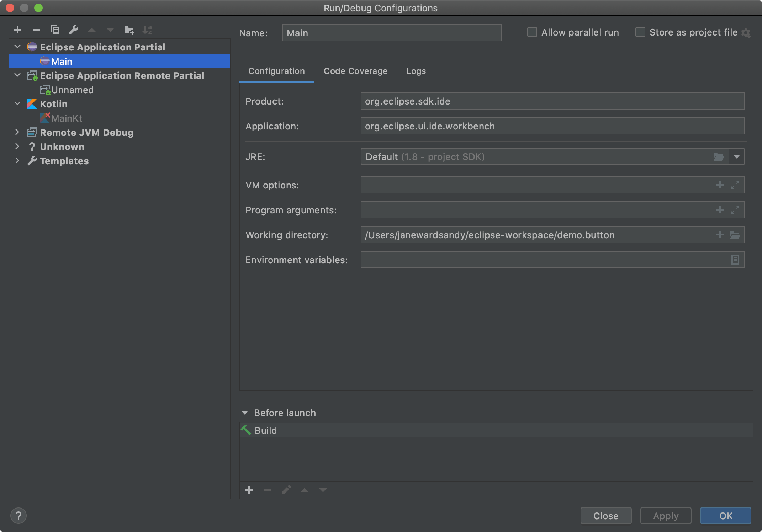Screen dimensions: 762x532
Task: Collapse the Before launch section
Action: tap(245, 413)
